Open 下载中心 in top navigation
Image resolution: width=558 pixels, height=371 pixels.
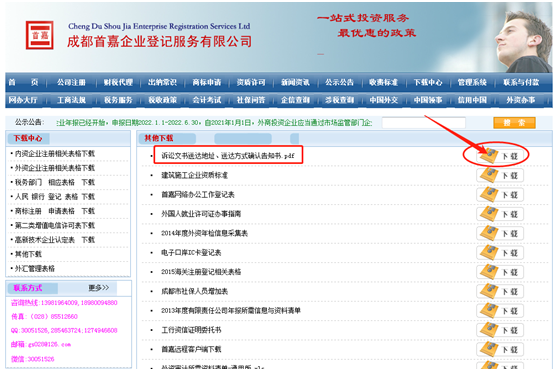point(428,82)
